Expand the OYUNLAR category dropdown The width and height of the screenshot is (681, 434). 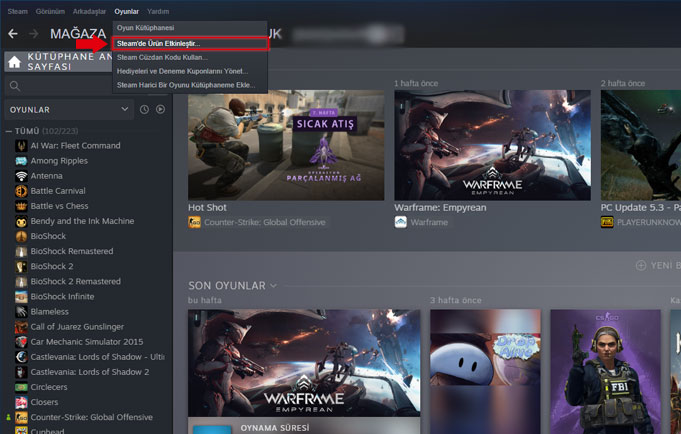[x=125, y=109]
